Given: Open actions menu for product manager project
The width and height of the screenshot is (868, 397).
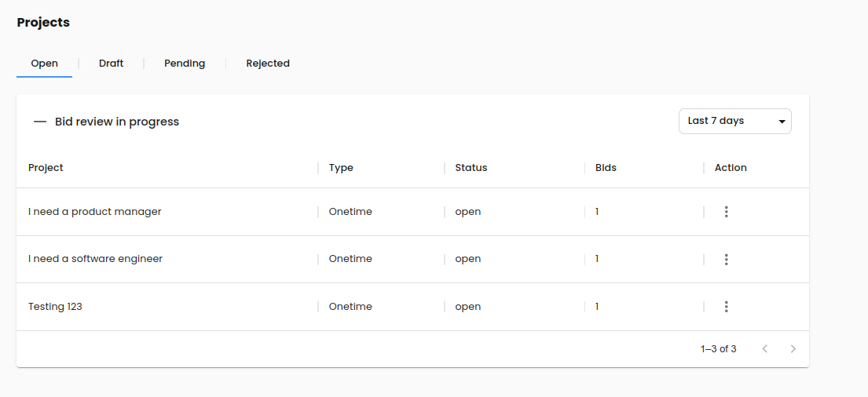Looking at the screenshot, I should pyautogui.click(x=726, y=212).
